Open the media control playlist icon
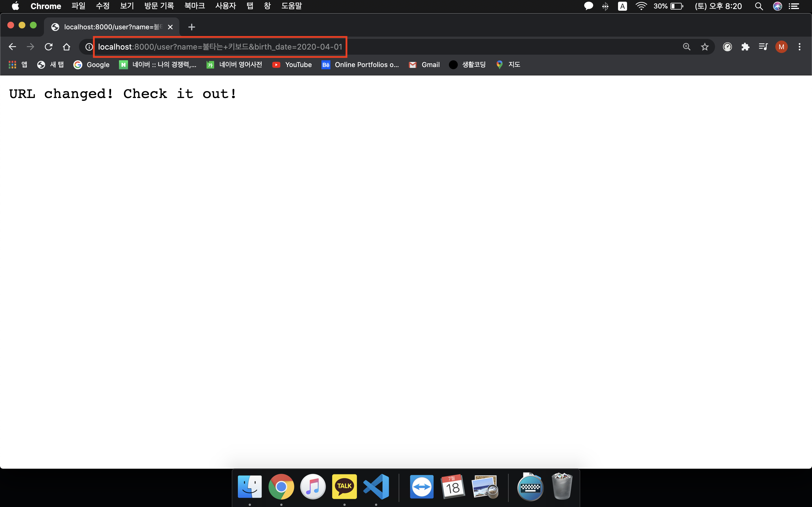This screenshot has width=812, height=507. click(x=763, y=46)
